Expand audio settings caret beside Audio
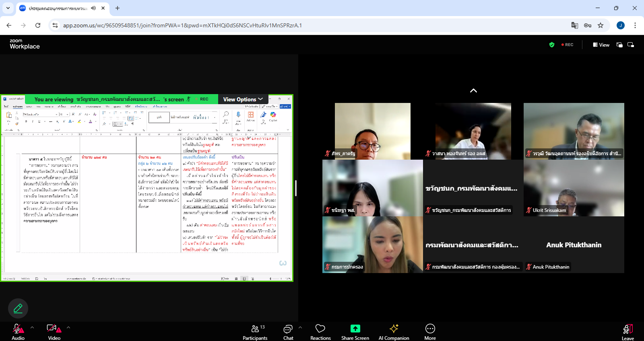Screen dimensions: 644x341 [x=32, y=327]
